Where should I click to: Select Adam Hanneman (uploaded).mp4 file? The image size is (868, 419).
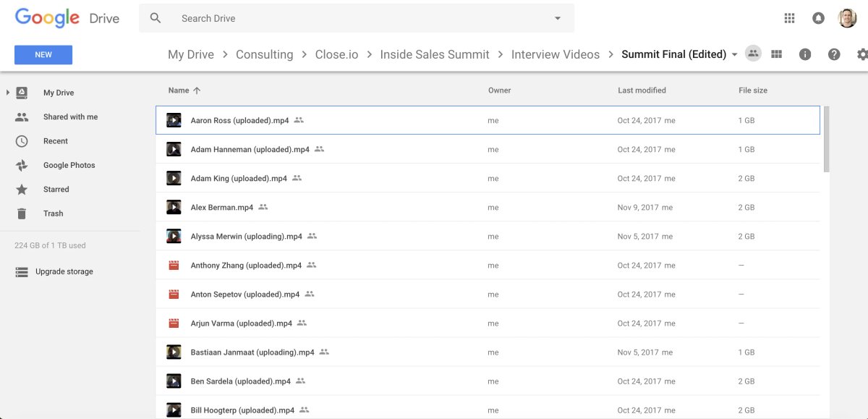tap(488, 149)
